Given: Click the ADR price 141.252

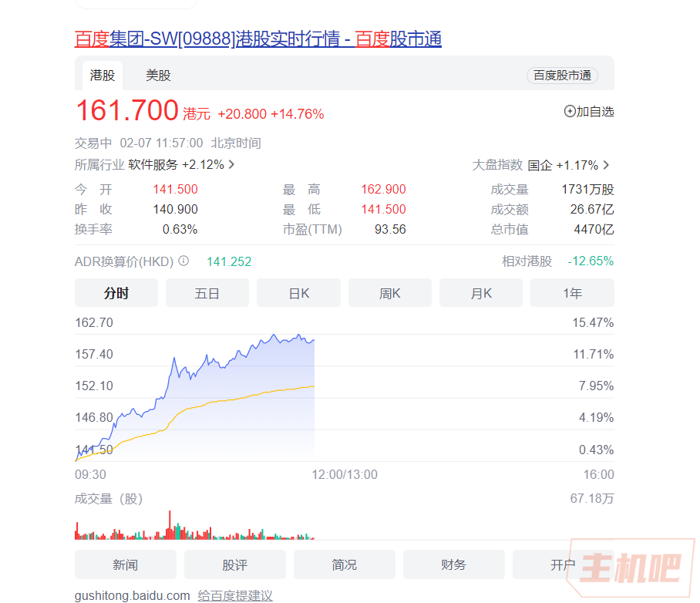Looking at the screenshot, I should [228, 261].
